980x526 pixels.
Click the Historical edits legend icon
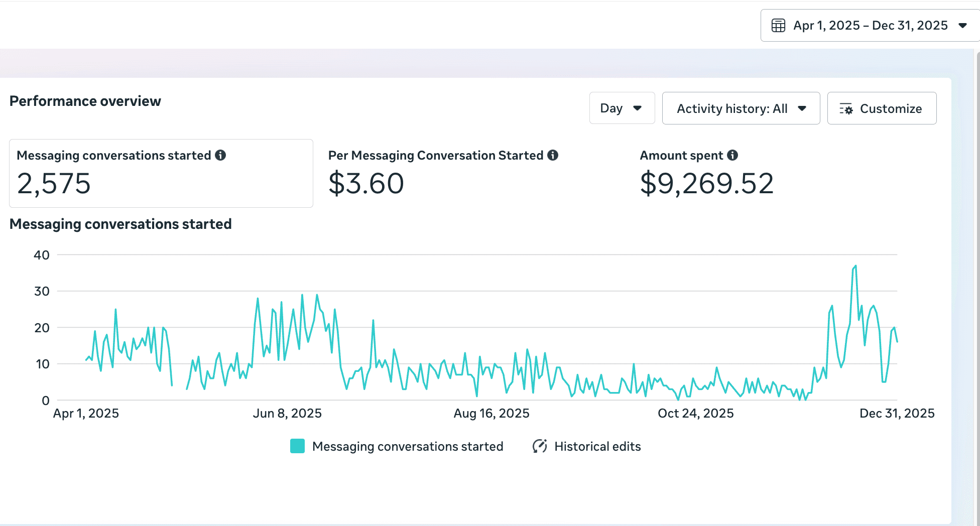(x=540, y=446)
